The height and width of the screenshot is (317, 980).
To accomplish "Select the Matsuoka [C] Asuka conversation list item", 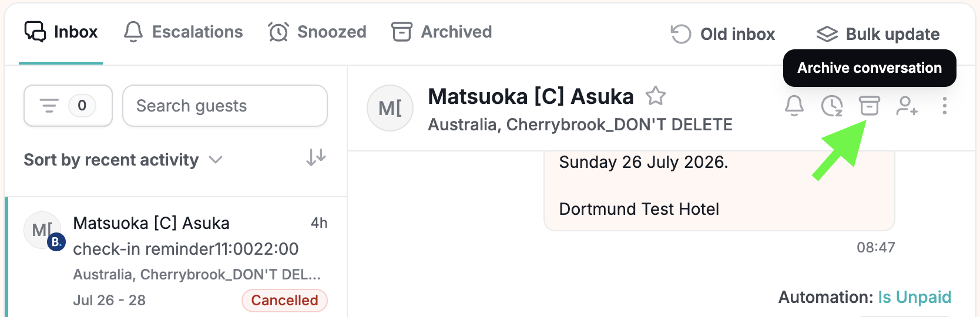I will pyautogui.click(x=176, y=257).
